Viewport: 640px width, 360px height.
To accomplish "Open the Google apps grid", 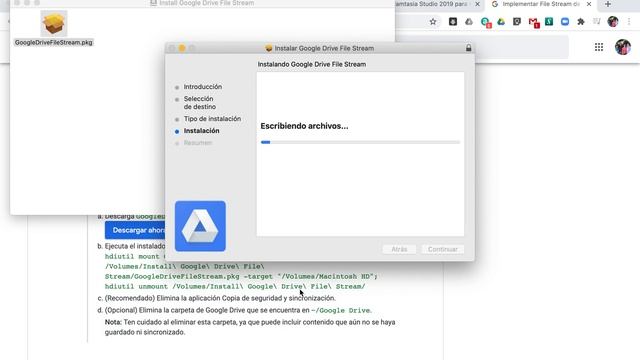I will point(599,47).
